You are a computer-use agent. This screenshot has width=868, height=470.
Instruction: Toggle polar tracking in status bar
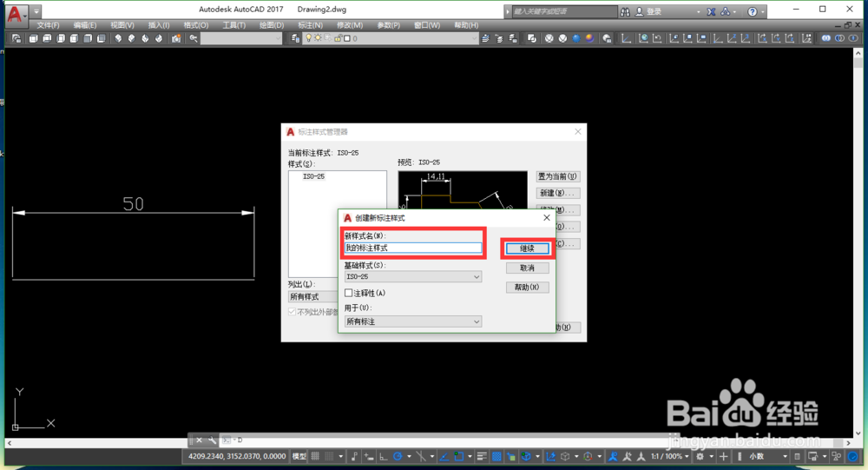pyautogui.click(x=398, y=456)
